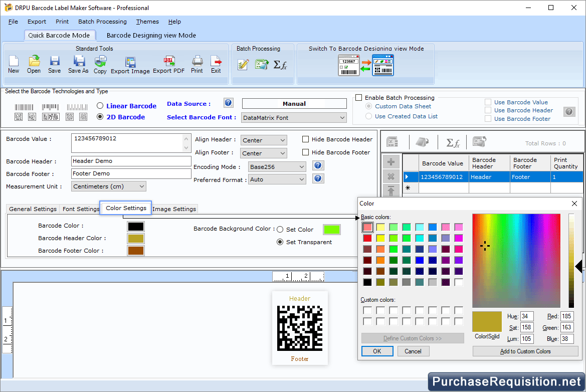Export barcode using Export PDF icon
The width and height of the screenshot is (586, 392).
click(168, 64)
